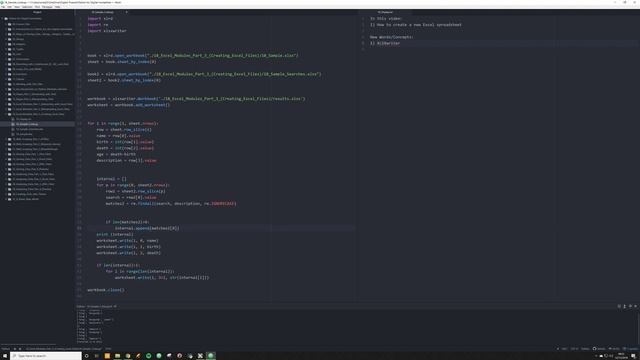Open the Git panel from status bar
The width and height of the screenshot is (640, 360).
614,349
